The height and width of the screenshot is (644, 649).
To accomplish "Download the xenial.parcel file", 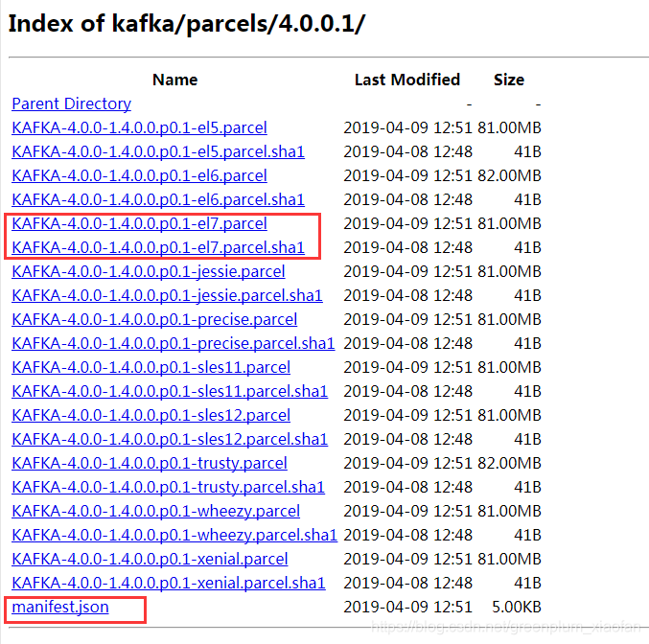I will tap(150, 560).
